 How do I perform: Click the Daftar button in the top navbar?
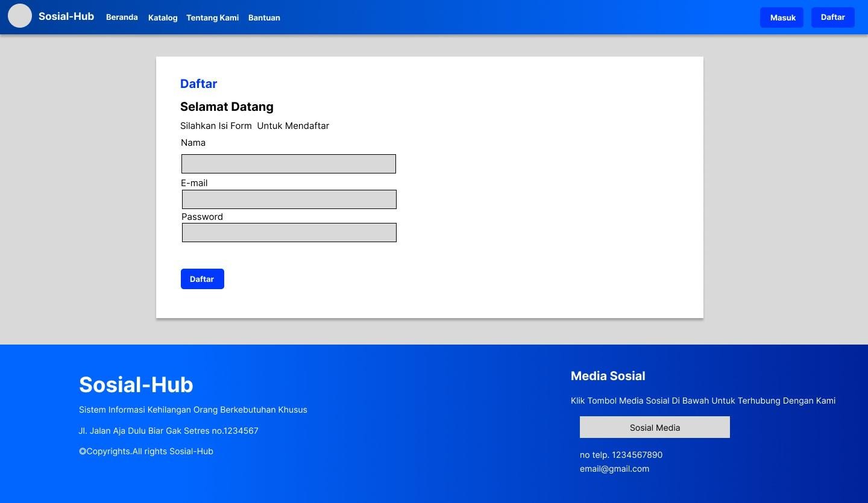click(832, 17)
